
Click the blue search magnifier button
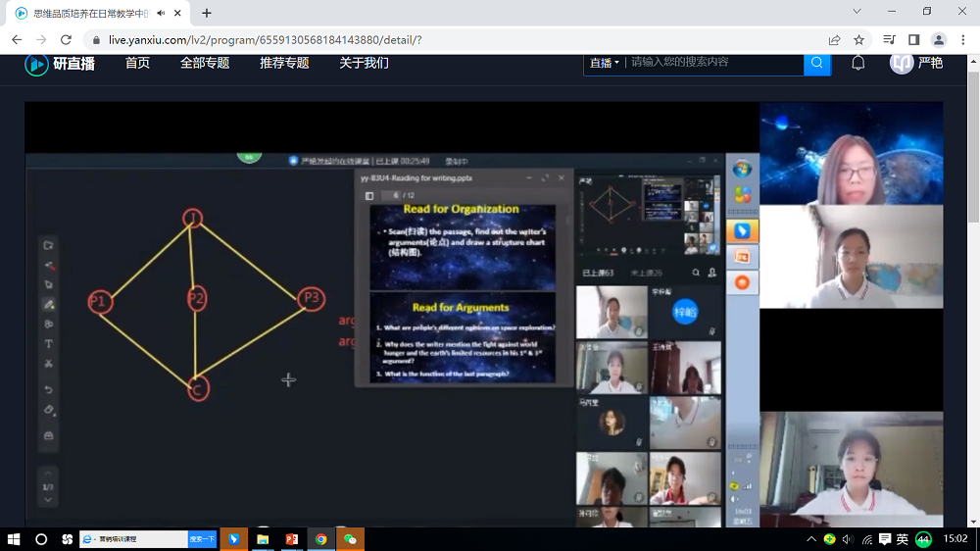(816, 63)
